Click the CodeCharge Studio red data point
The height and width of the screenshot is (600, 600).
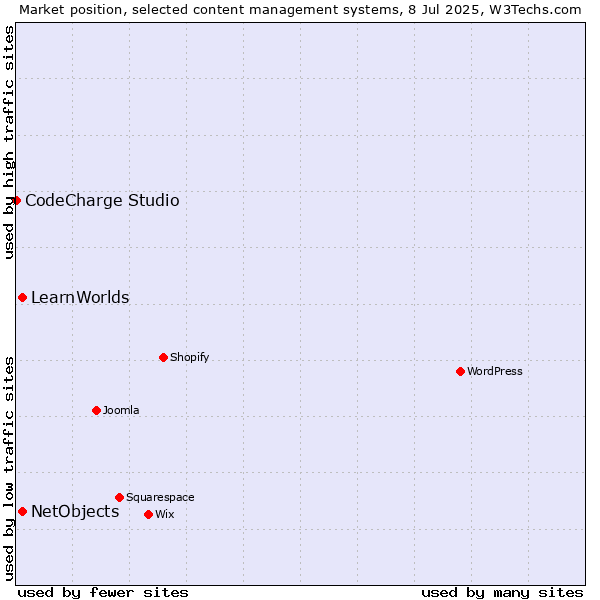16,201
